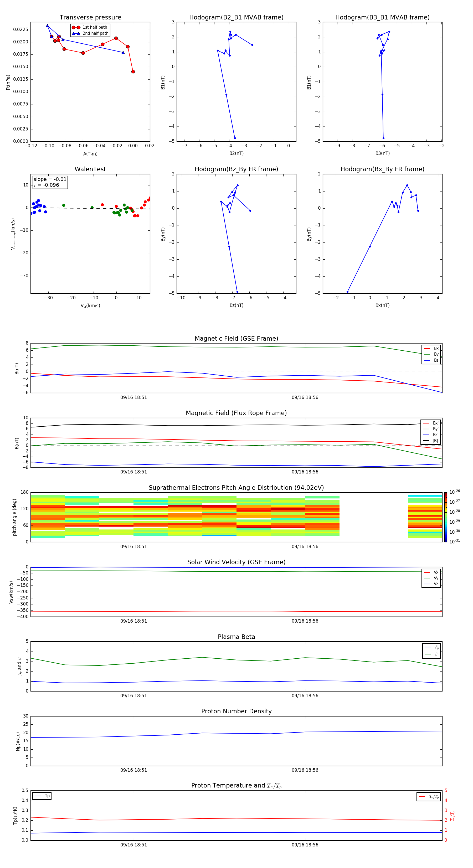Select Vx entry in velocity legend
Screen dimensions: 473x868
(431, 572)
